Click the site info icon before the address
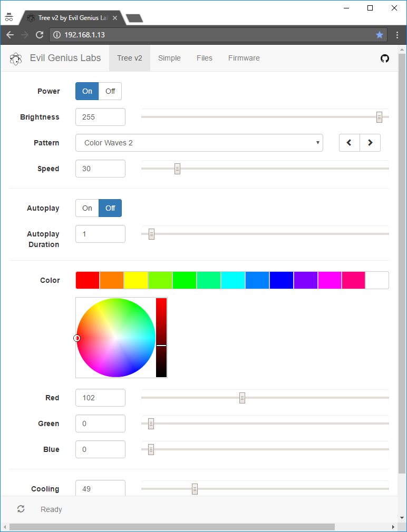 pyautogui.click(x=57, y=35)
